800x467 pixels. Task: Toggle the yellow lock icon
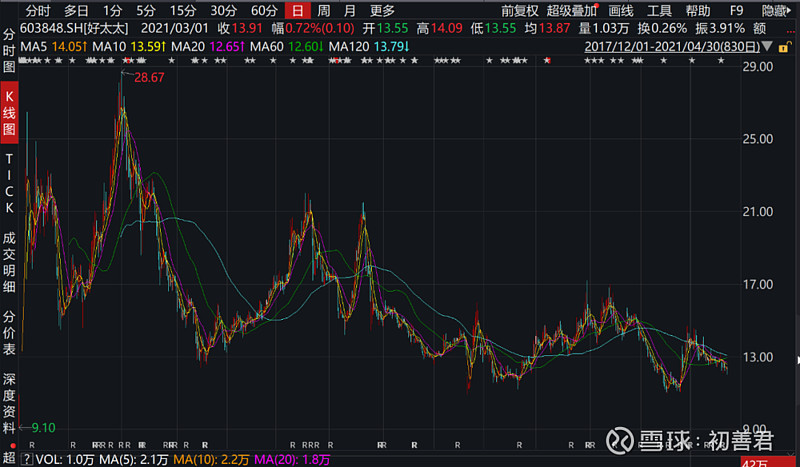tap(783, 47)
